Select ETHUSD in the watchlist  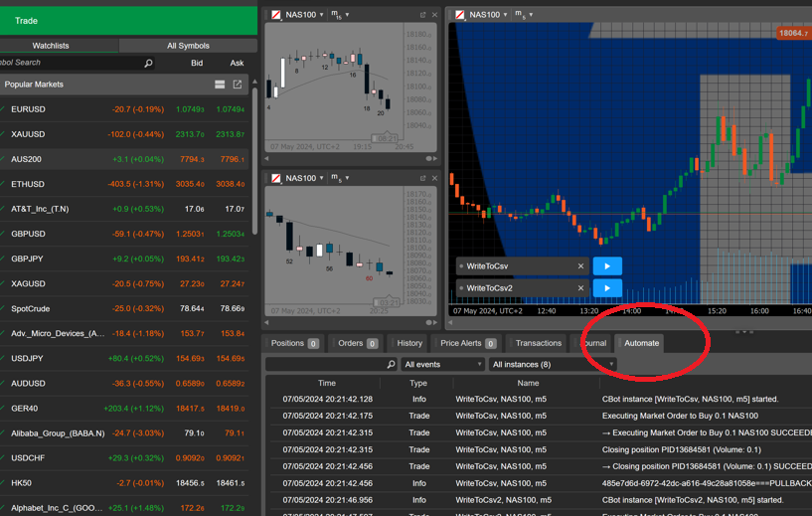(x=124, y=184)
